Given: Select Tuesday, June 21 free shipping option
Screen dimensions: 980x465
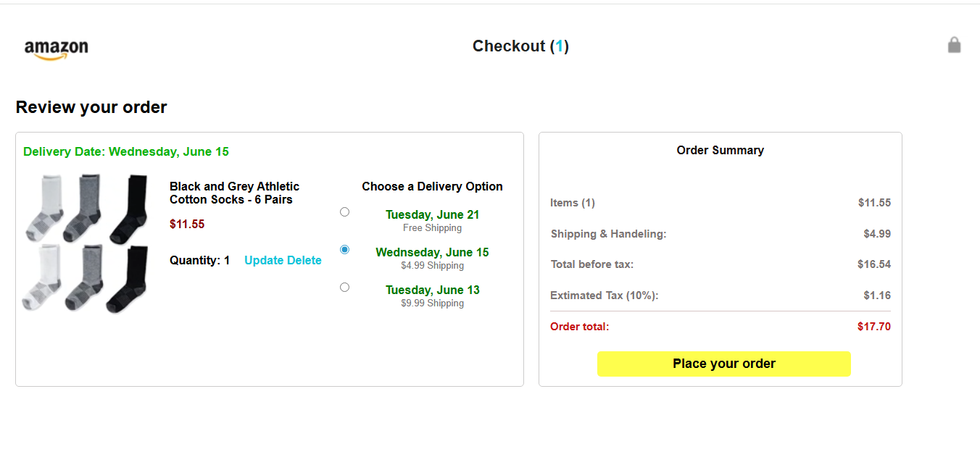Looking at the screenshot, I should (344, 212).
